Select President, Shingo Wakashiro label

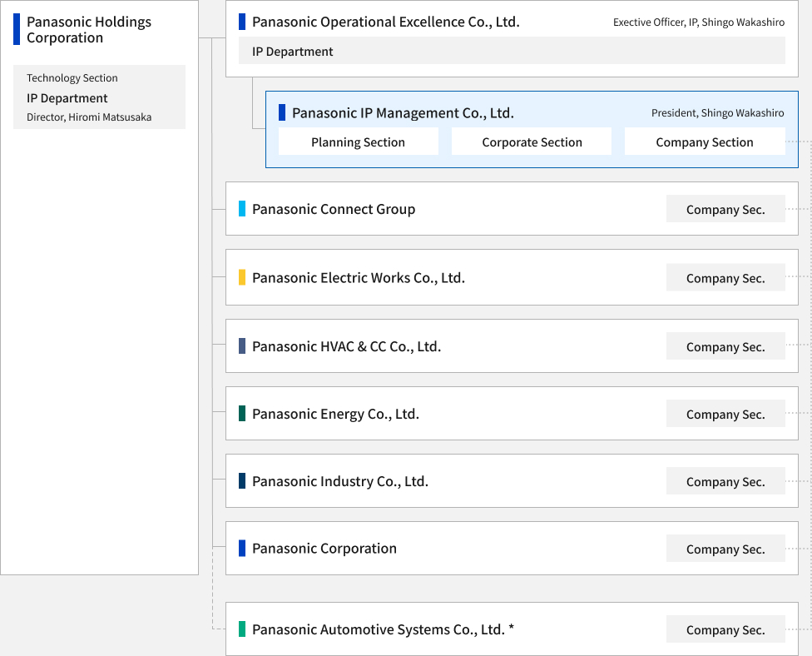click(716, 112)
